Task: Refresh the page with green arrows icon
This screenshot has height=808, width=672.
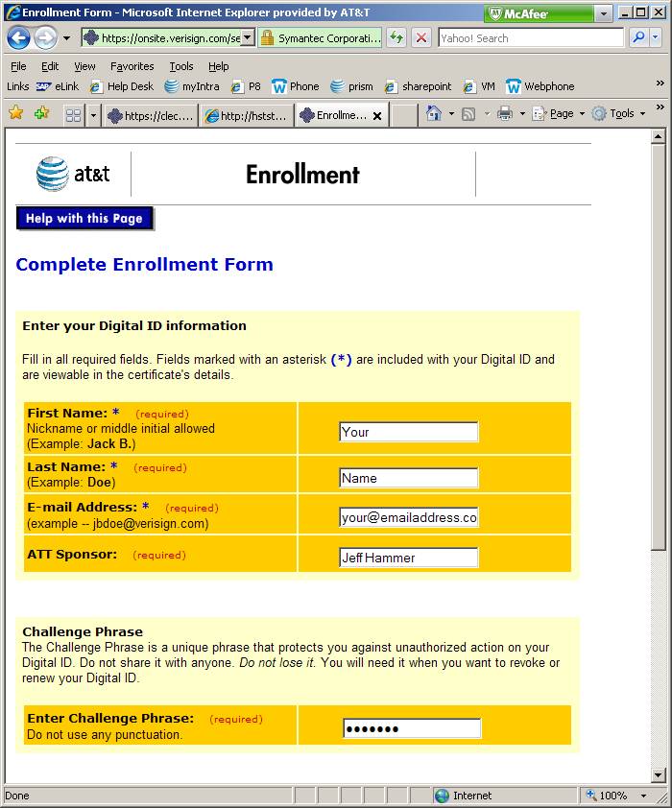Action: [x=396, y=37]
